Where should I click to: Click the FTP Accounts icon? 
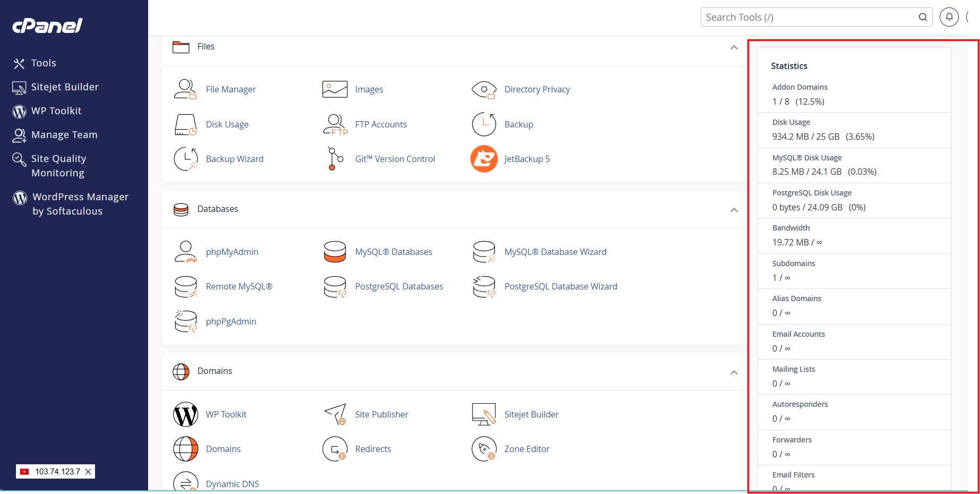tap(335, 124)
